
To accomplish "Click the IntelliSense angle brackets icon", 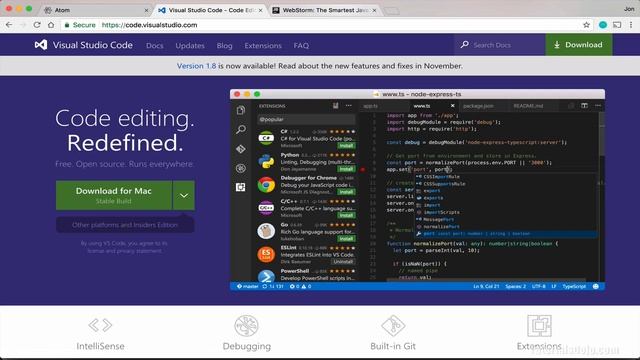I will pos(100,325).
